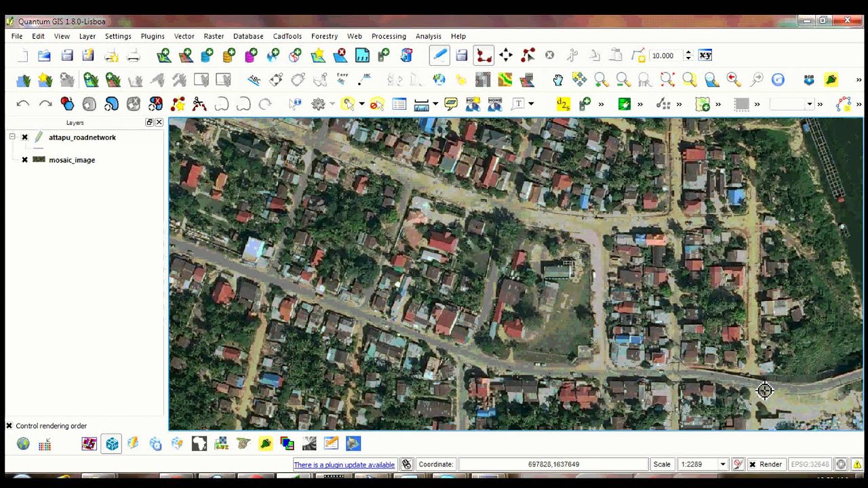This screenshot has height=488, width=868.
Task: Click the 10.000 value input field
Action: click(x=666, y=56)
